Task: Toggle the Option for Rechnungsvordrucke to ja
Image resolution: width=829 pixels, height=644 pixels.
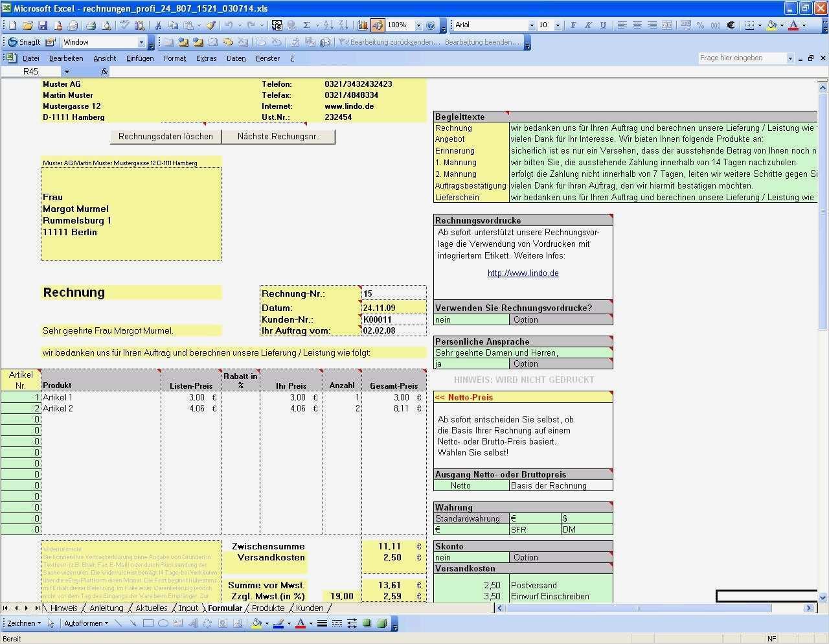Action: click(525, 319)
